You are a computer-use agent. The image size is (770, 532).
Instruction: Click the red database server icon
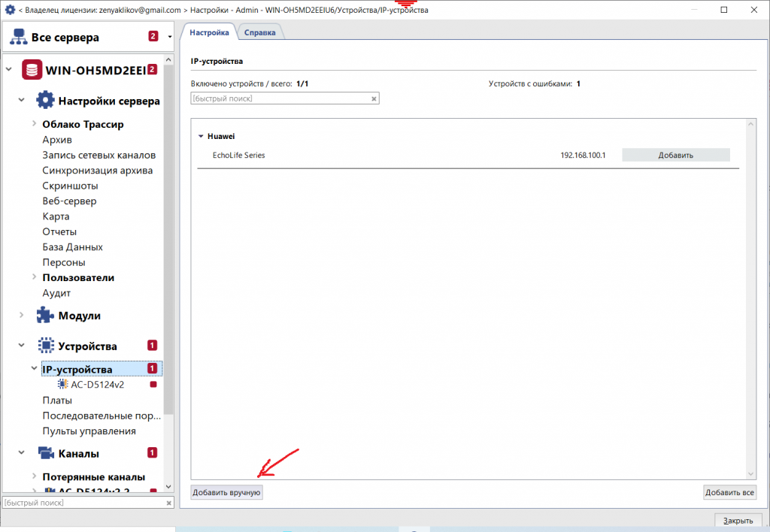32,70
